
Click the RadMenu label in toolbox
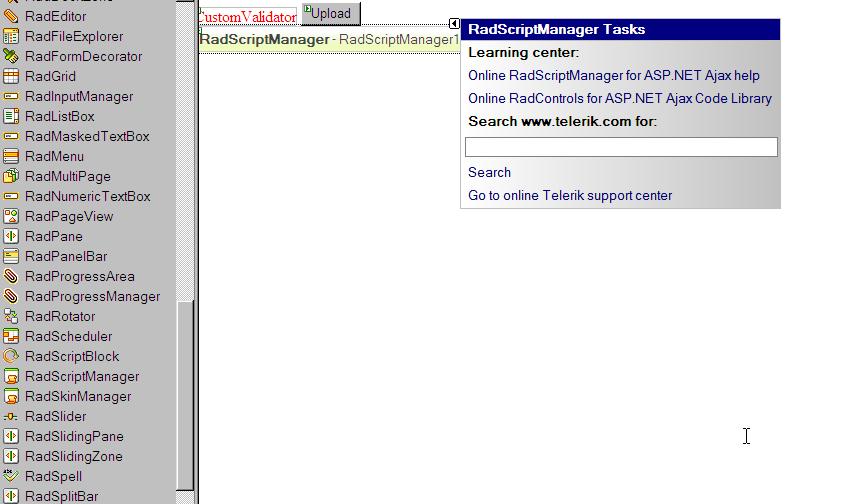tap(54, 157)
